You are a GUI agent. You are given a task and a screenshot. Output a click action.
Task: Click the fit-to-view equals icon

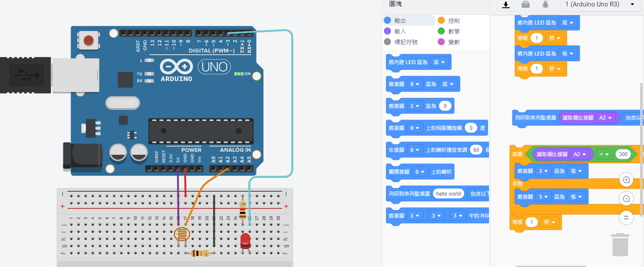[x=626, y=217]
